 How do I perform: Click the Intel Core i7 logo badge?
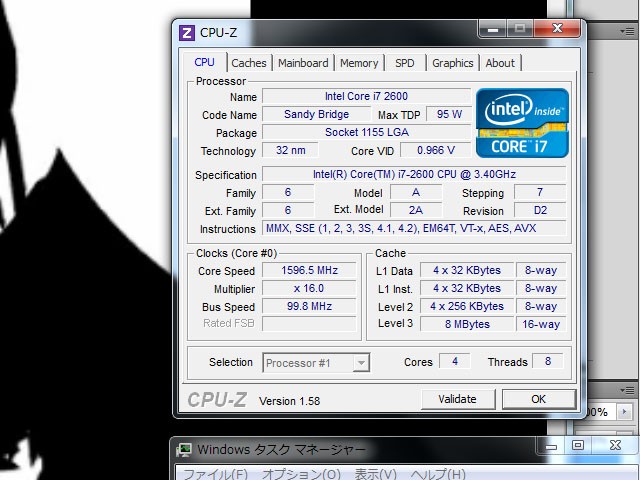522,123
